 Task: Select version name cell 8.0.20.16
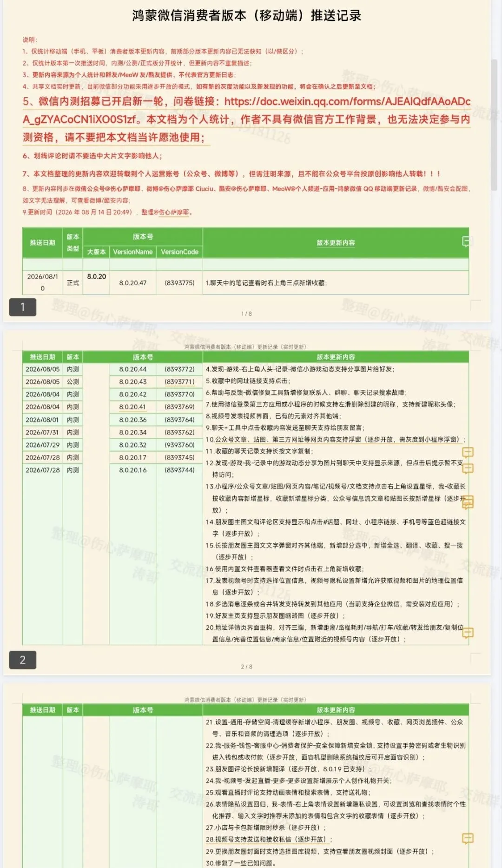tap(133, 470)
